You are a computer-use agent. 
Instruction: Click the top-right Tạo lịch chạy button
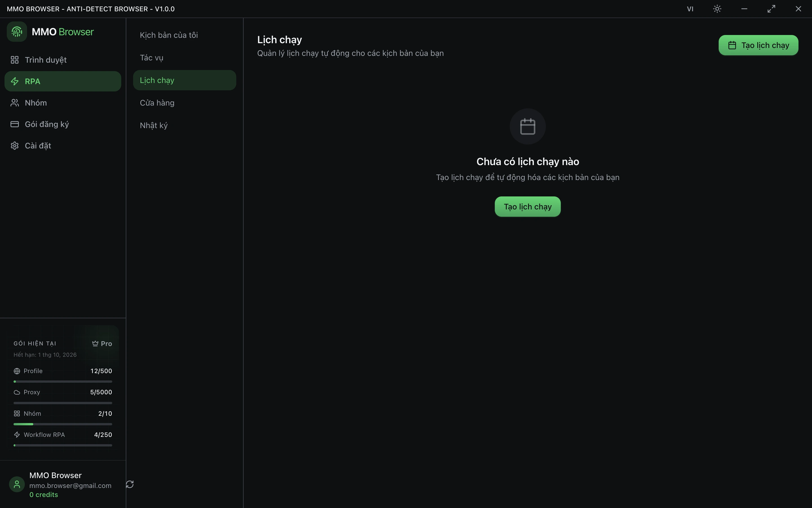pos(758,45)
